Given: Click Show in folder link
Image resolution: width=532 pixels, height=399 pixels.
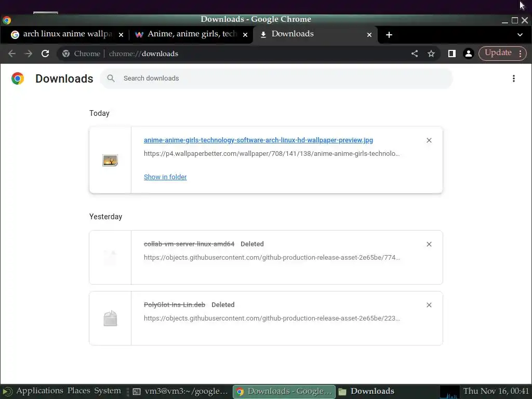Looking at the screenshot, I should point(165,177).
